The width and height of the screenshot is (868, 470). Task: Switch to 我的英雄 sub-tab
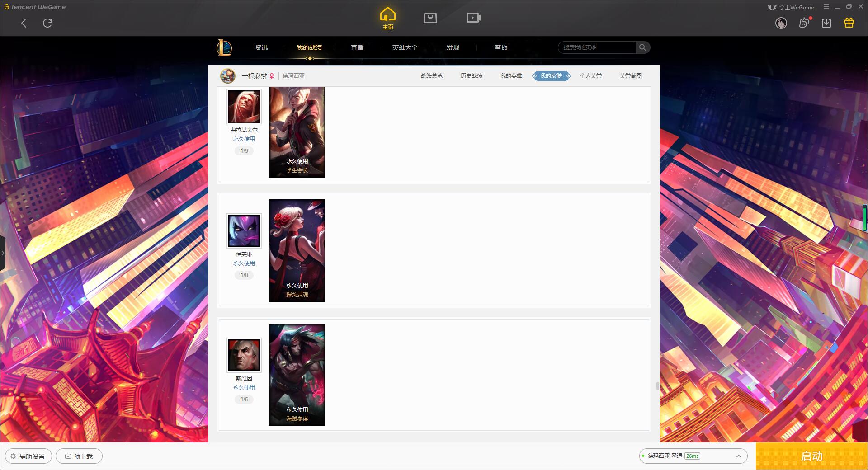pyautogui.click(x=511, y=76)
